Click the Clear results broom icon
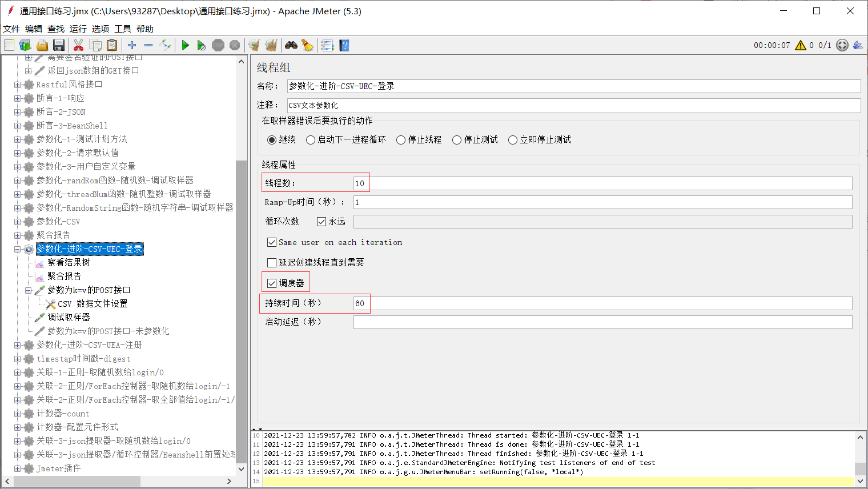 pyautogui.click(x=254, y=45)
